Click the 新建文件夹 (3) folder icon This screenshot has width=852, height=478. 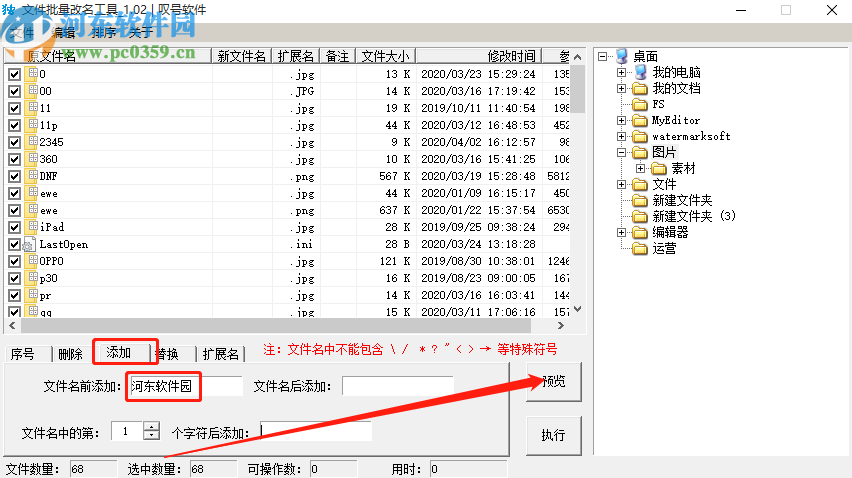[640, 216]
